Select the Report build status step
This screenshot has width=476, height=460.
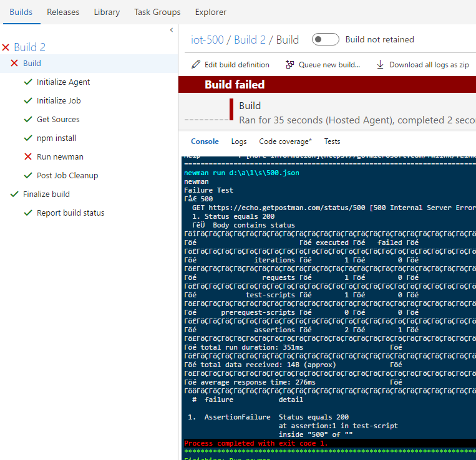(x=70, y=213)
